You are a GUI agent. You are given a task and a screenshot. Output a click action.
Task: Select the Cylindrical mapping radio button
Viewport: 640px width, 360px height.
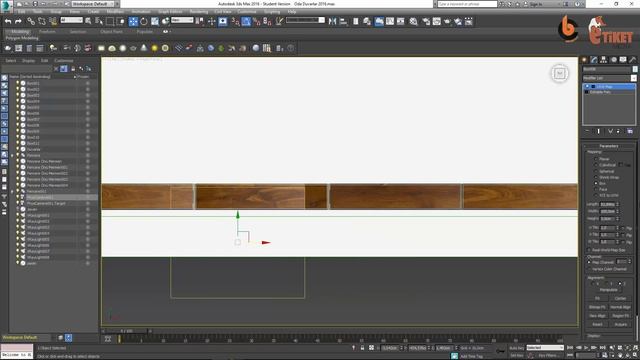[x=596, y=165]
